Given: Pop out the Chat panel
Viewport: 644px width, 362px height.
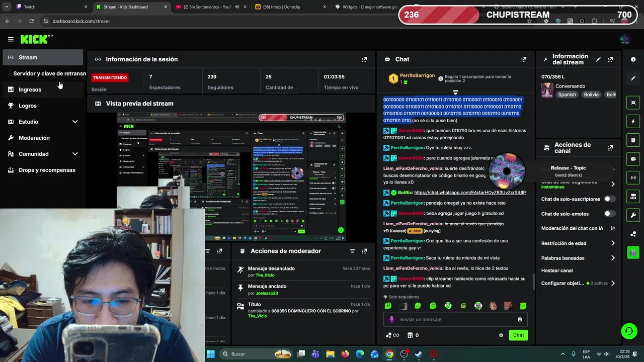Looking at the screenshot, I should pyautogui.click(x=524, y=59).
